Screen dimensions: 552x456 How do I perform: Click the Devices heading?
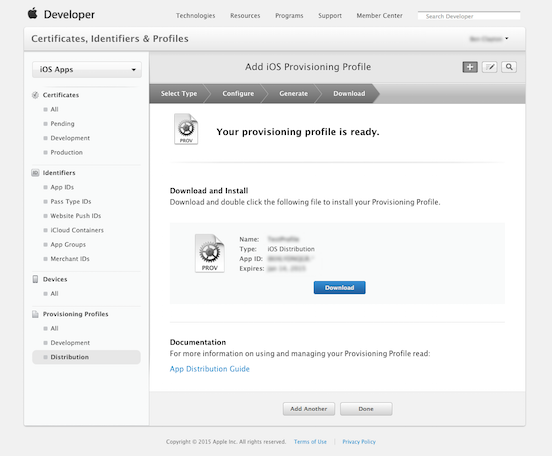[x=55, y=279]
